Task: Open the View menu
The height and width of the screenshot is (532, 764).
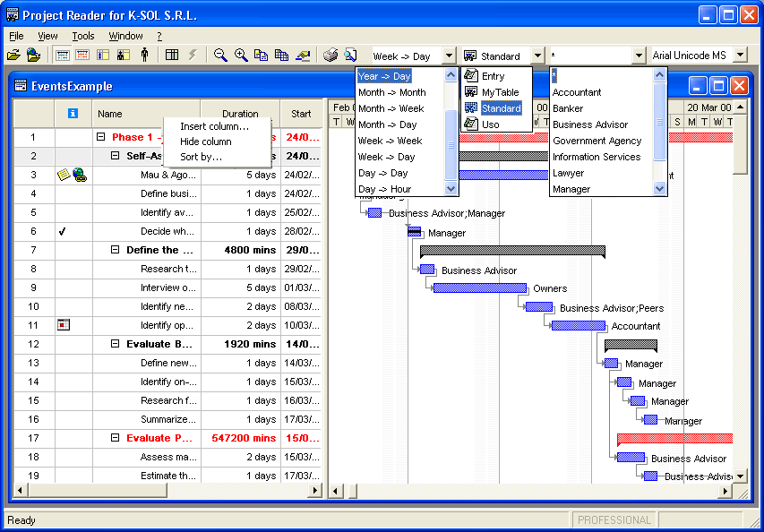Action: (x=47, y=36)
